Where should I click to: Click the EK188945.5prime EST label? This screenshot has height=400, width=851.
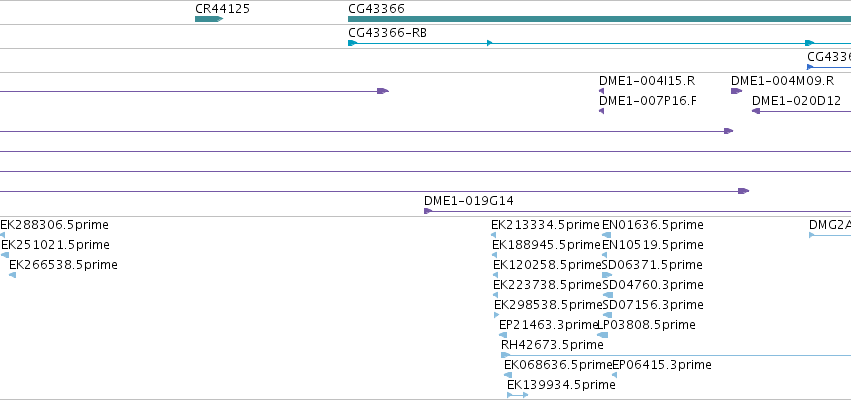click(547, 245)
